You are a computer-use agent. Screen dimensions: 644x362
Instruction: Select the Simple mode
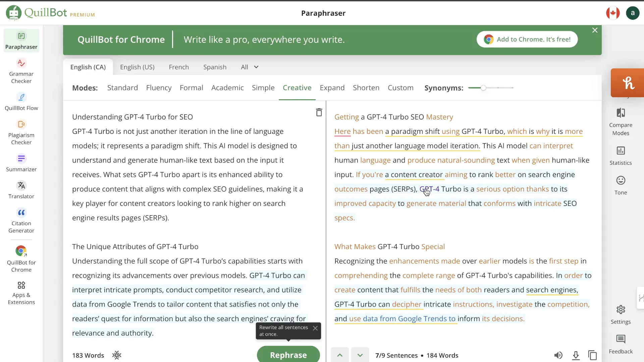tap(263, 88)
